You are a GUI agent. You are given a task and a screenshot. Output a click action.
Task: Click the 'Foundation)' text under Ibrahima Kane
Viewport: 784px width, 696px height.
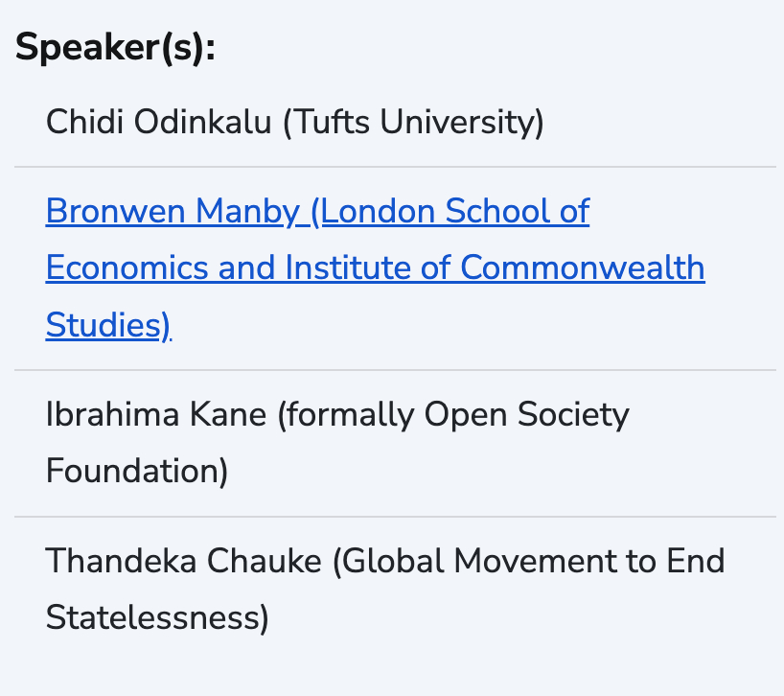point(136,472)
